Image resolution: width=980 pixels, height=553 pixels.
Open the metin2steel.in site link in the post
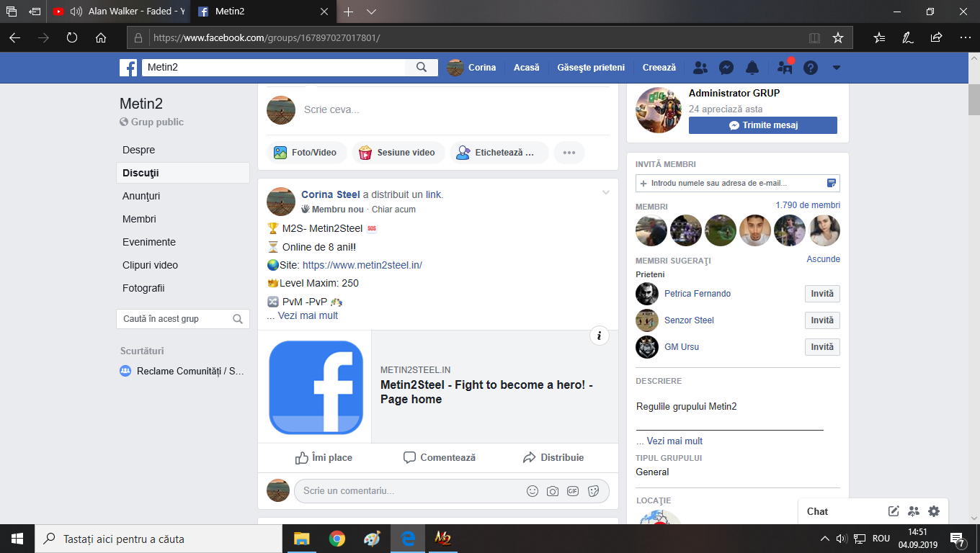pyautogui.click(x=362, y=265)
